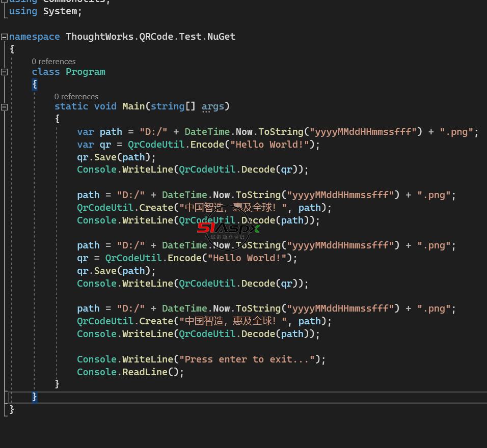
Task: Collapse the Main method block
Action: coord(5,107)
